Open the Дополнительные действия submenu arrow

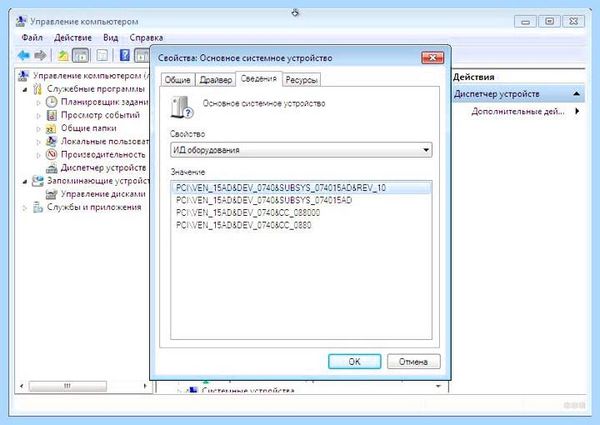tap(577, 111)
